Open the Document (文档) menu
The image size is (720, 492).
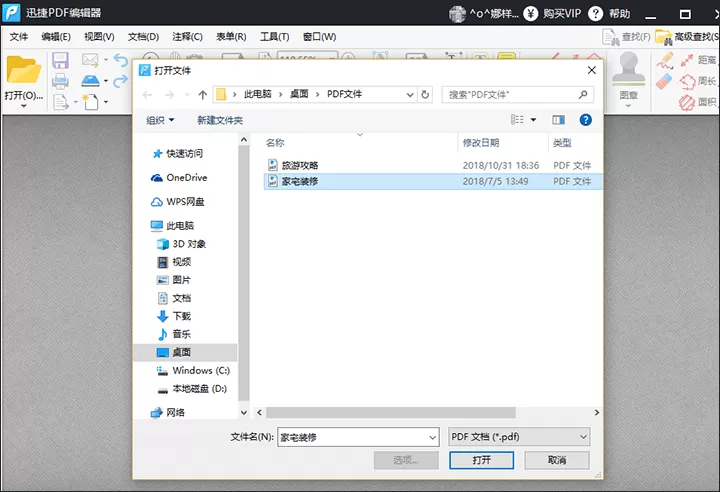click(143, 37)
